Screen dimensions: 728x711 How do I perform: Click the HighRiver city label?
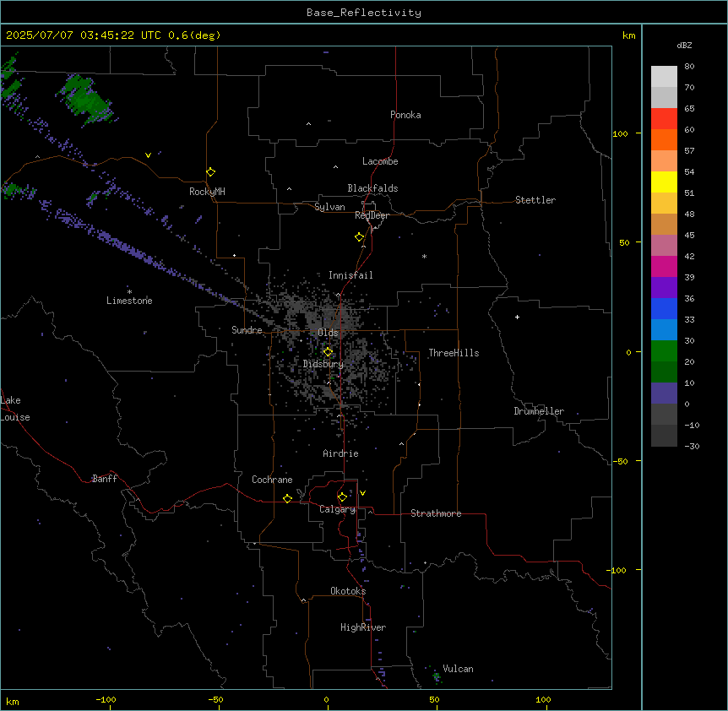(363, 627)
